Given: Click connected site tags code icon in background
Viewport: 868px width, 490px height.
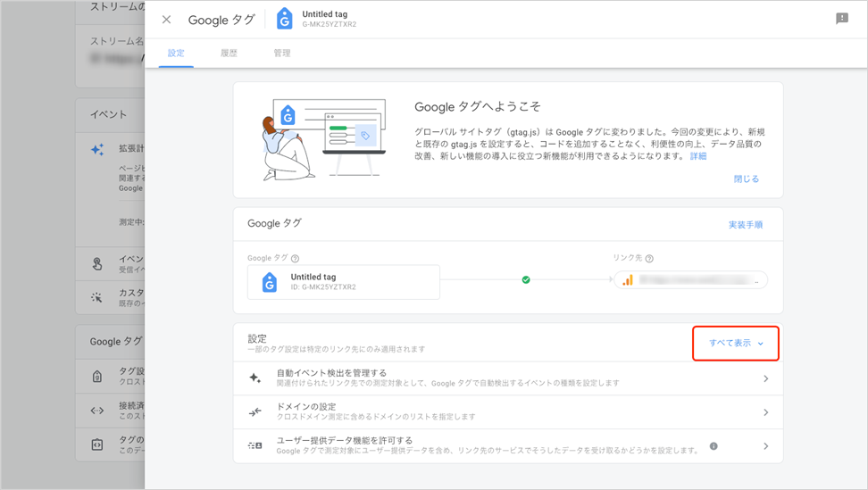Looking at the screenshot, I should (96, 411).
